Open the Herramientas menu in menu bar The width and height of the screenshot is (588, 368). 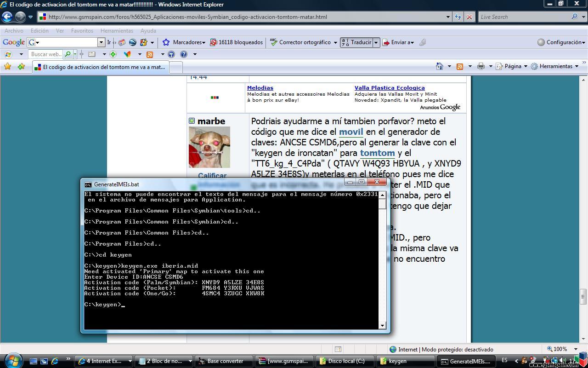(117, 31)
